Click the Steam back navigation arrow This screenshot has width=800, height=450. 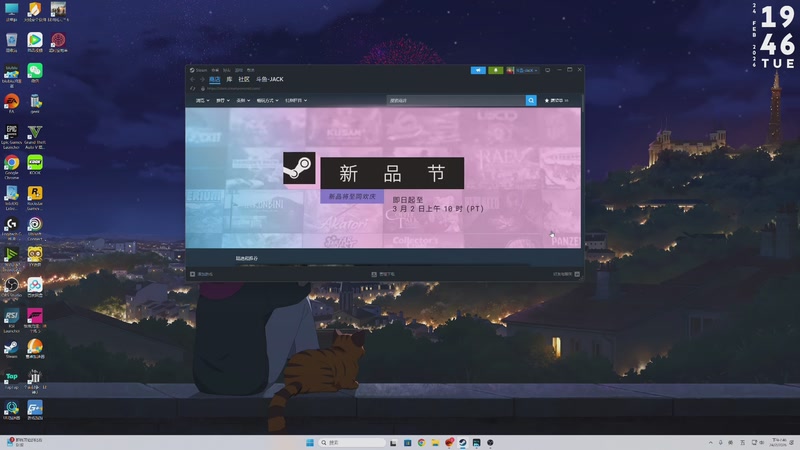coord(192,80)
